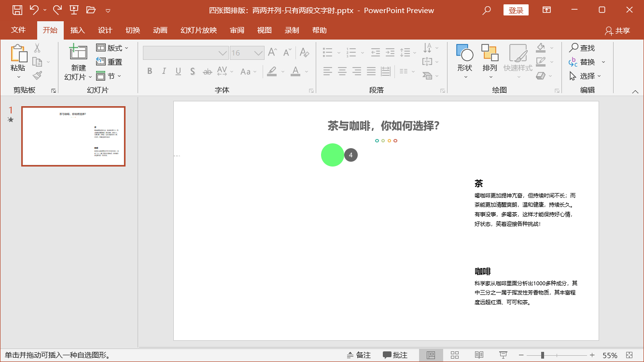Toggle the Notes (备注) pane

click(359, 355)
